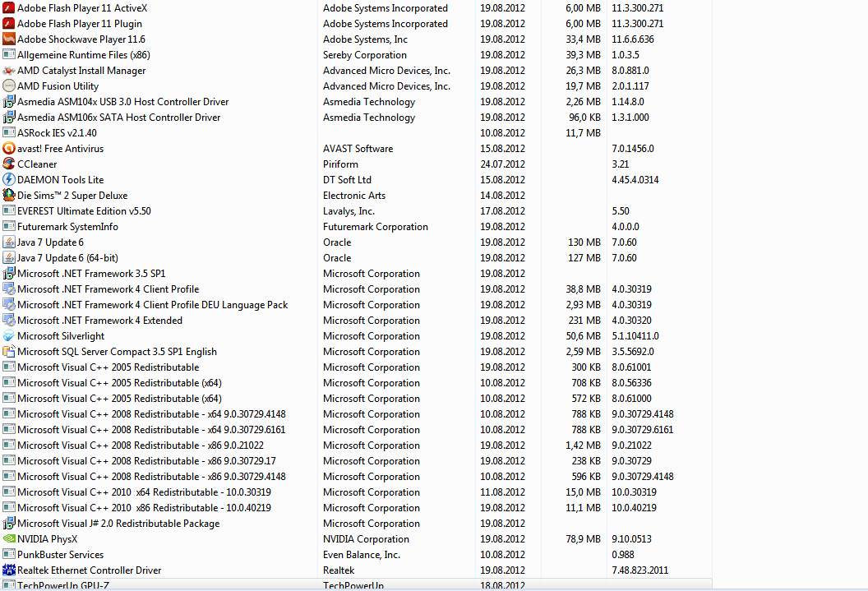Viewport: 868px width, 591px height.
Task: Click the Die Sims 2 Super Deluxe icon
Action: [8, 195]
